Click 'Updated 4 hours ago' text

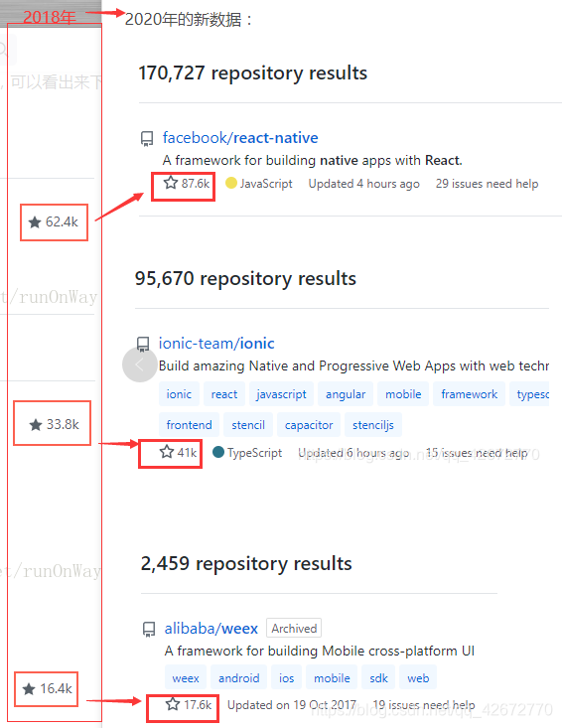[363, 184]
